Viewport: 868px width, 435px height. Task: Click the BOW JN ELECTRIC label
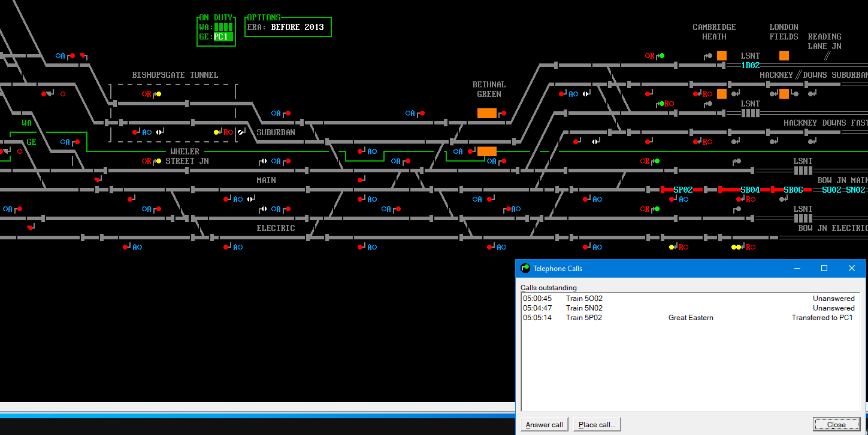click(x=833, y=228)
